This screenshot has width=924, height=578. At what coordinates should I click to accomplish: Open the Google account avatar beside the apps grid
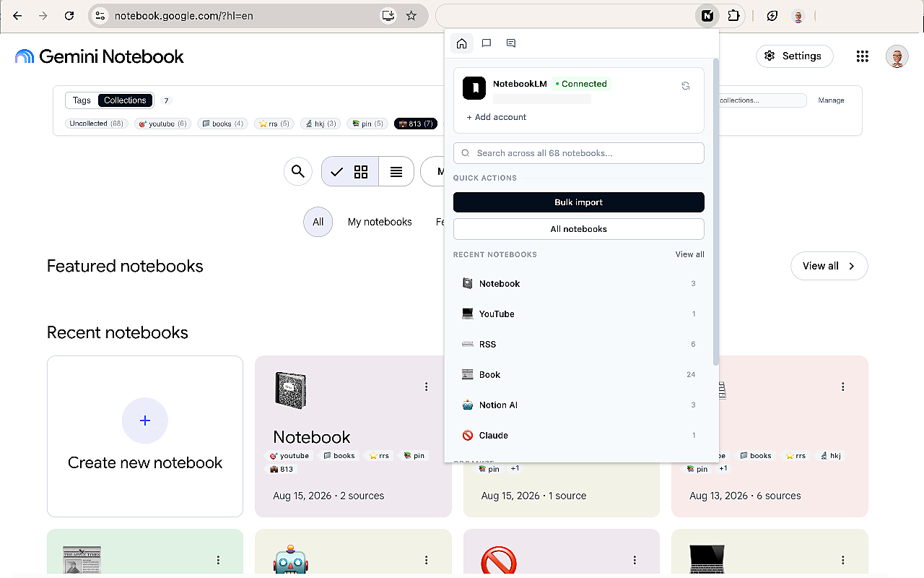pyautogui.click(x=897, y=56)
